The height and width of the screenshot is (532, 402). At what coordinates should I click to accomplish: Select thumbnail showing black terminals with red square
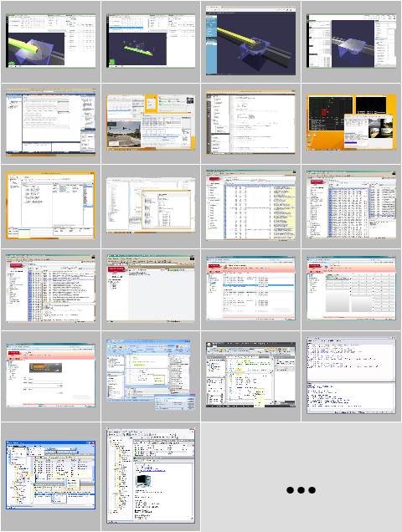point(352,122)
